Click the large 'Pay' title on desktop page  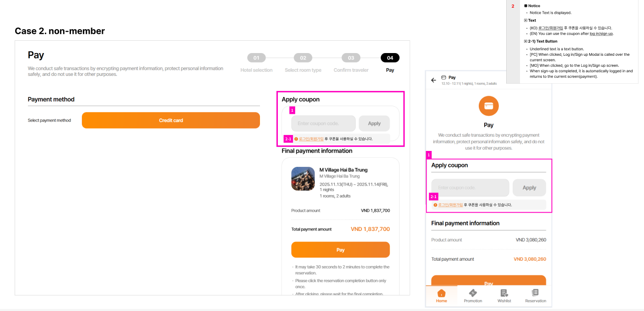point(36,55)
